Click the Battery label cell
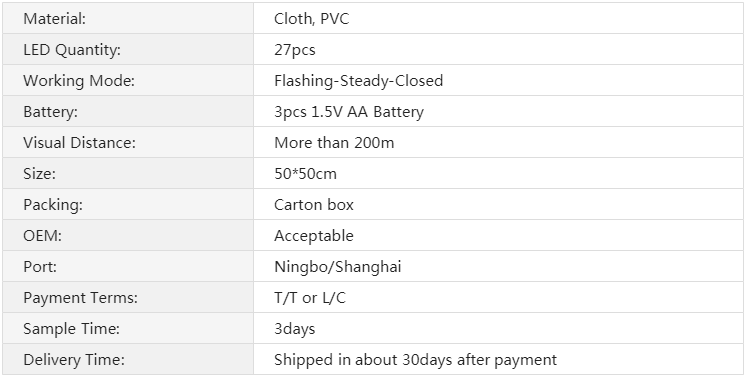The height and width of the screenshot is (378, 747). click(x=128, y=111)
